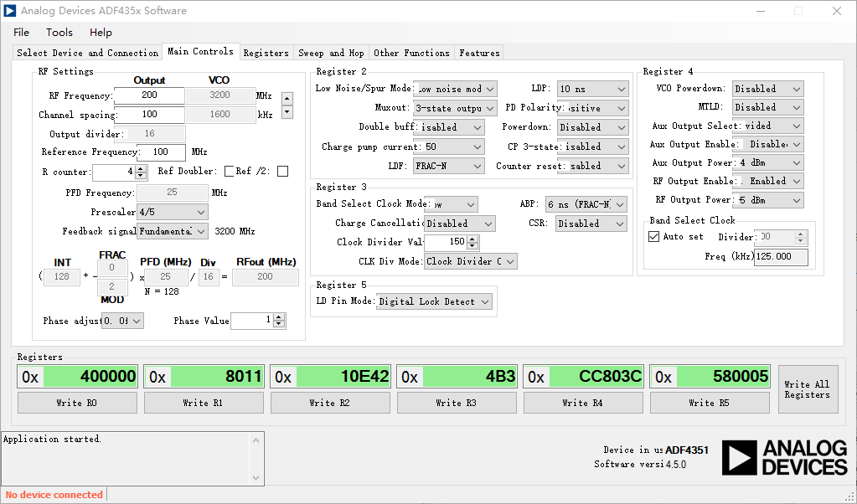Click the RF Frequency down arrow button
This screenshot has width=857, height=504.
287,112
